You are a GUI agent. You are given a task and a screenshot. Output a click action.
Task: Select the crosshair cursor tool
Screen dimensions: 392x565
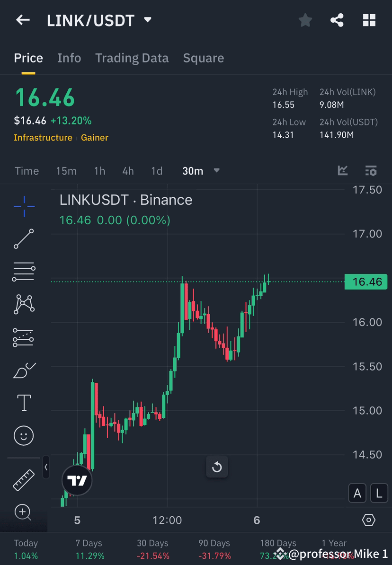point(24,206)
